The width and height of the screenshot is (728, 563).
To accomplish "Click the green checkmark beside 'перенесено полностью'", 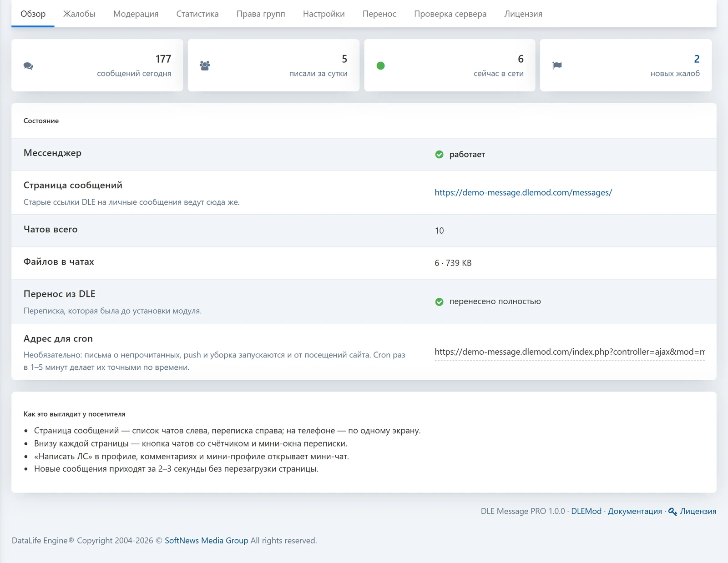I will 439,302.
